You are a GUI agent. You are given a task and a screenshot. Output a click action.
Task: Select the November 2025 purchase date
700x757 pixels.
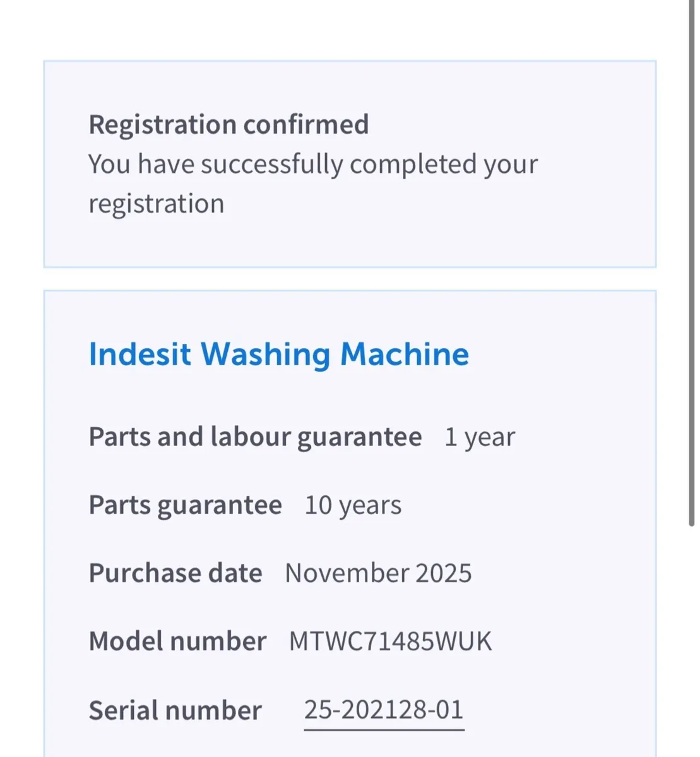(378, 573)
